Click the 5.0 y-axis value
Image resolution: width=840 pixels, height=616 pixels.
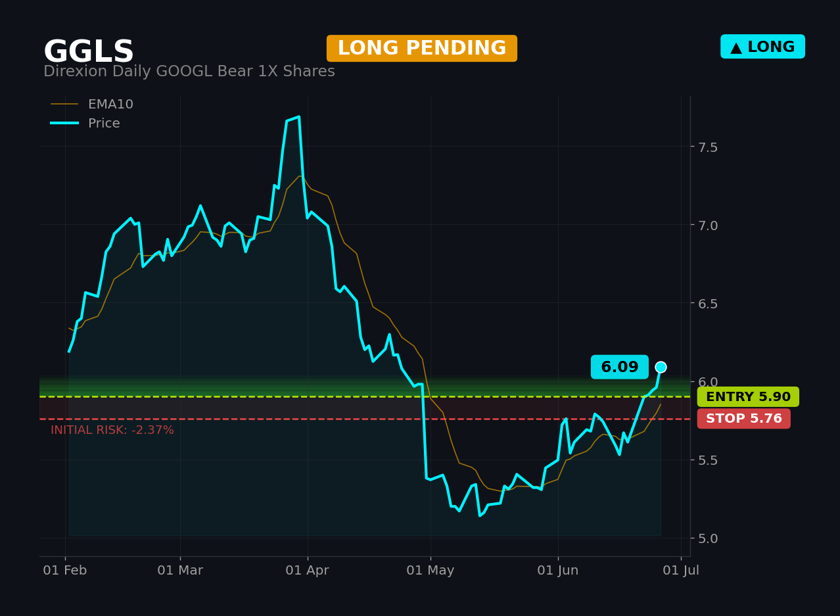(x=708, y=538)
